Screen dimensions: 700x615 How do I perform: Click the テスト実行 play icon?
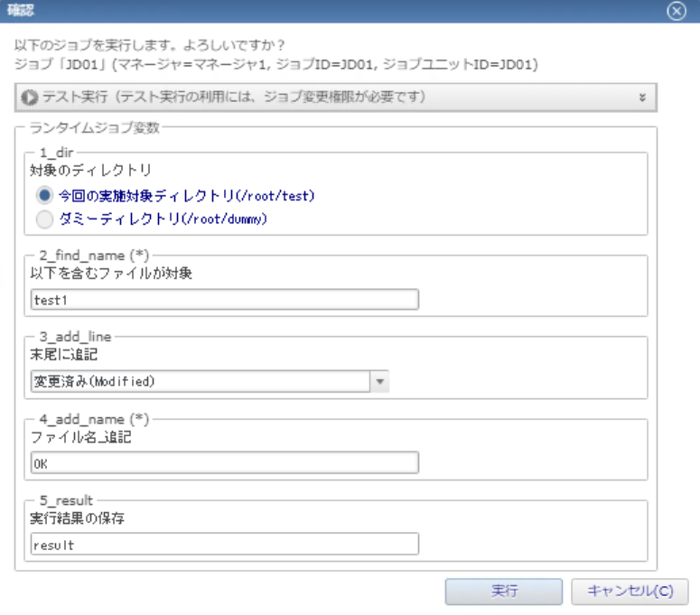pos(30,98)
